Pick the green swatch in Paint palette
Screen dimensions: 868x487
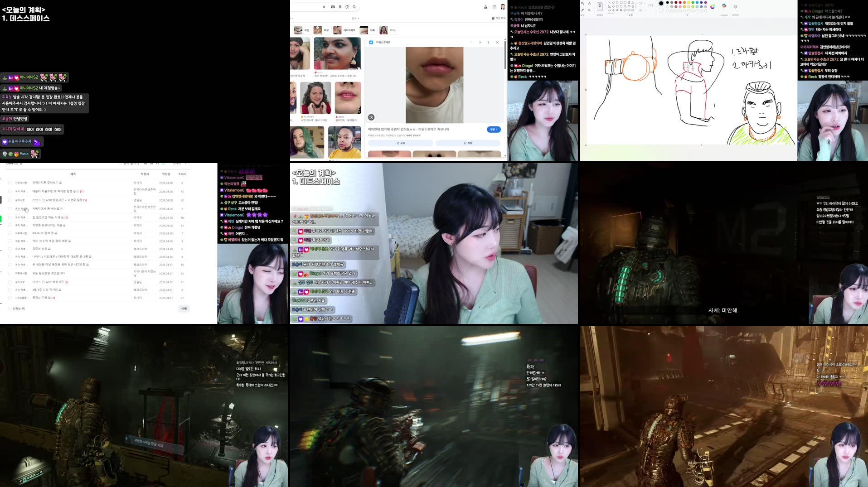coord(693,2)
